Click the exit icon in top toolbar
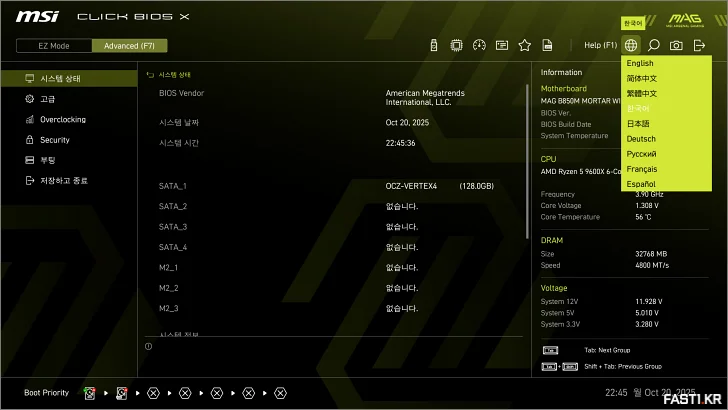The height and width of the screenshot is (410, 728). pos(699,46)
